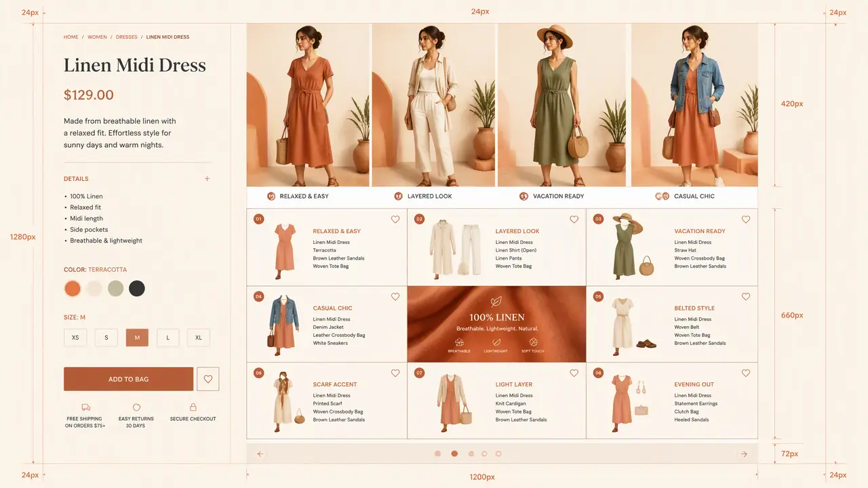868x488 pixels.
Task: Click the 06 badge on Scarf Accent card
Action: coord(258,373)
